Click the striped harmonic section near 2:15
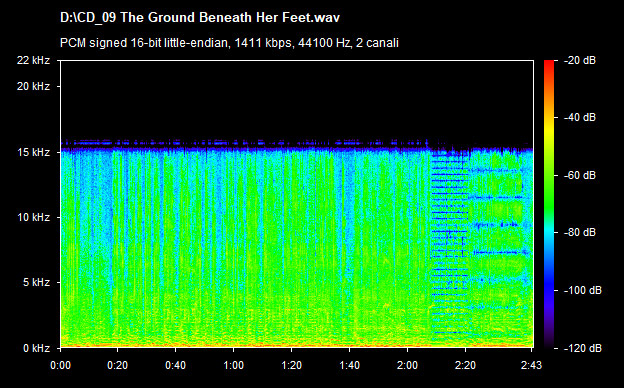 point(450,243)
